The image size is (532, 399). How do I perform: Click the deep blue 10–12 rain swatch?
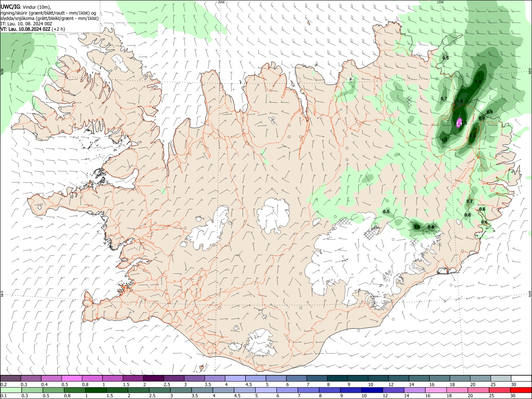[371, 390]
